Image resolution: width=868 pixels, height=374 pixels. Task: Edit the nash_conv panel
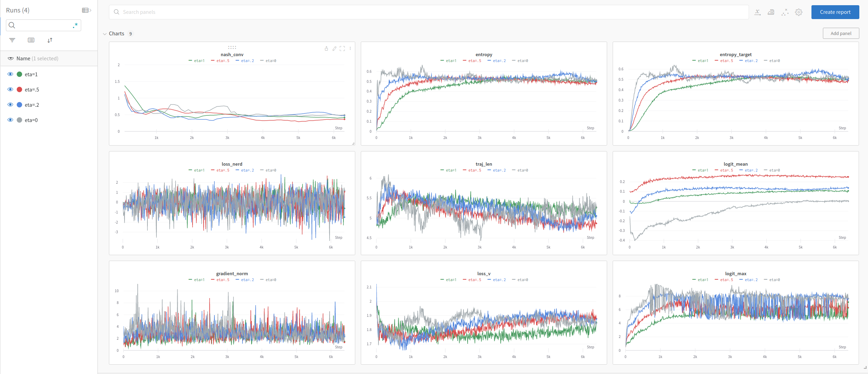(x=334, y=49)
